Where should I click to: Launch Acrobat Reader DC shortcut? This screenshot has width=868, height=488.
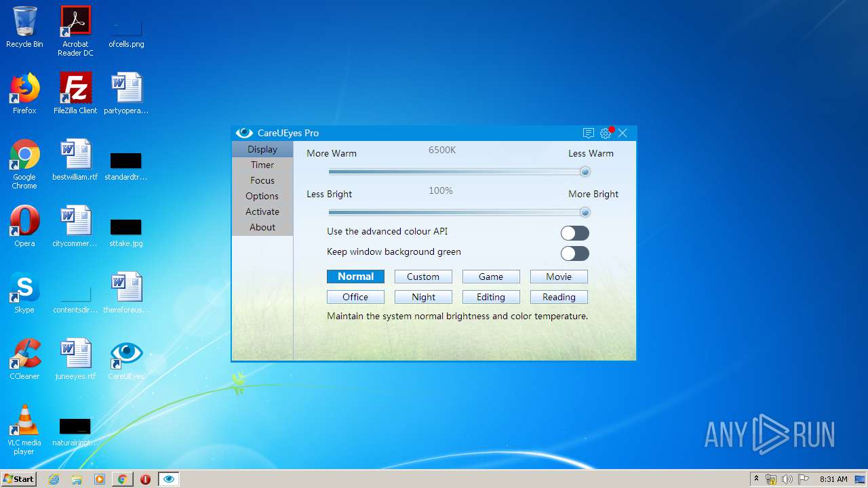[x=75, y=31]
